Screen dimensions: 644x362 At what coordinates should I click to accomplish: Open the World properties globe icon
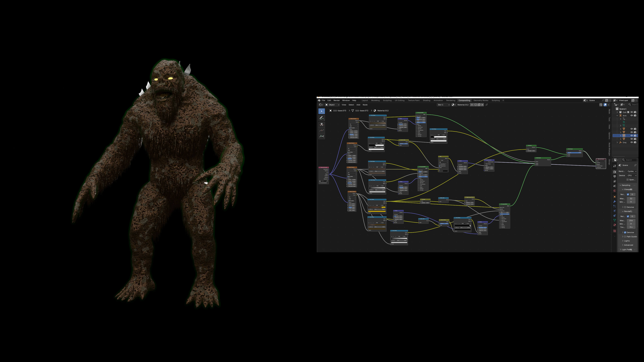pyautogui.click(x=614, y=191)
